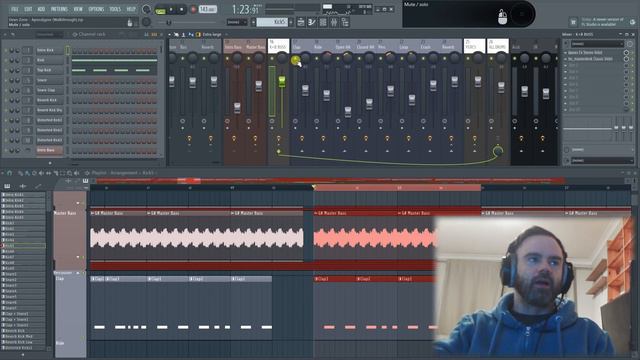The image size is (640, 360).
Task: Open the HELP menu
Action: click(131, 9)
